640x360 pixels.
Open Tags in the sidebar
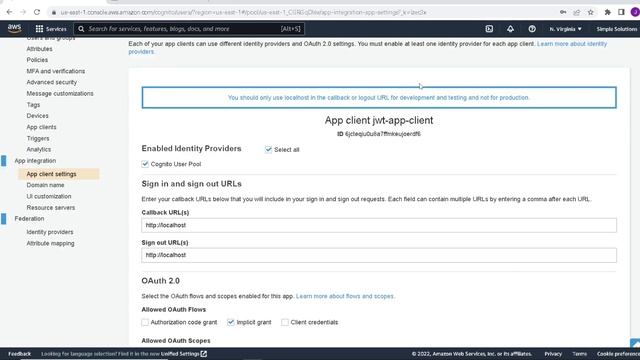(33, 104)
